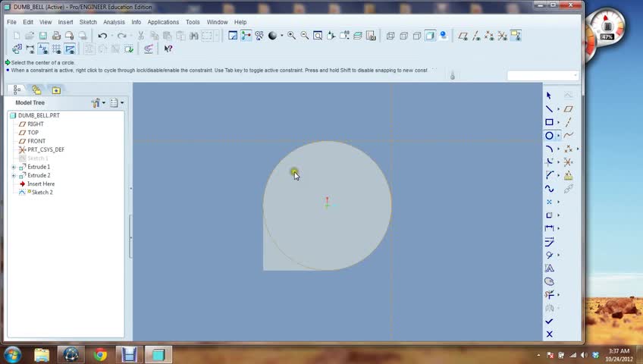The image size is (643, 364).
Task: Toggle datum points display
Action: click(x=489, y=36)
